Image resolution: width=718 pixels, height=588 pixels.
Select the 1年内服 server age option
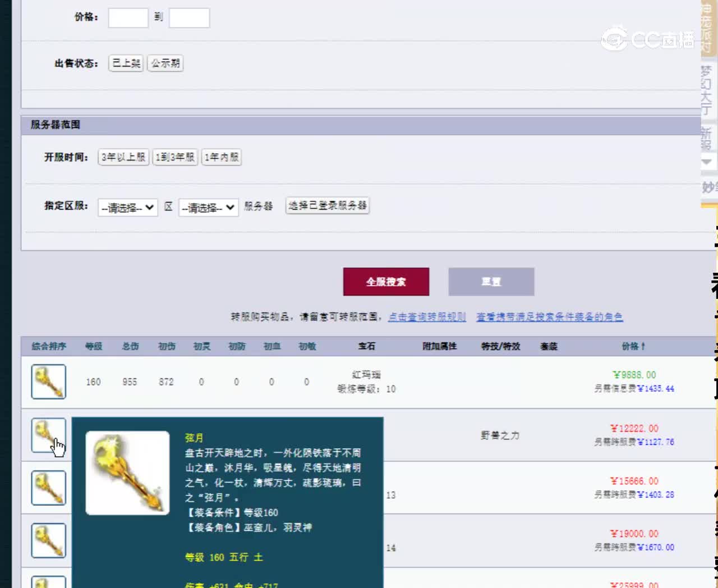coord(222,157)
